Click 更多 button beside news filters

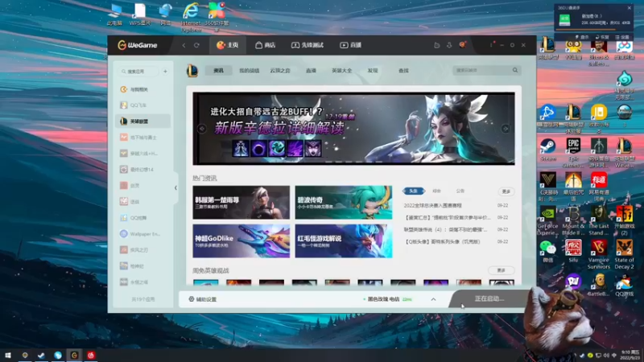point(506,191)
